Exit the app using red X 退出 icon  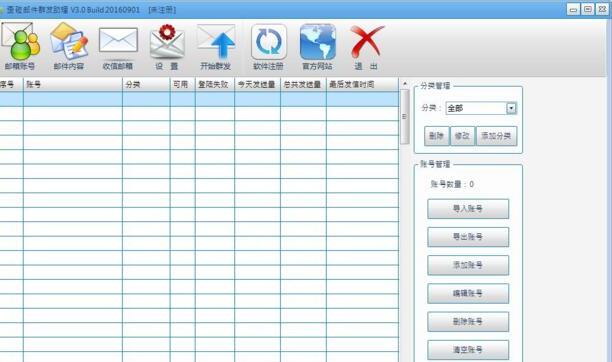coord(366,47)
